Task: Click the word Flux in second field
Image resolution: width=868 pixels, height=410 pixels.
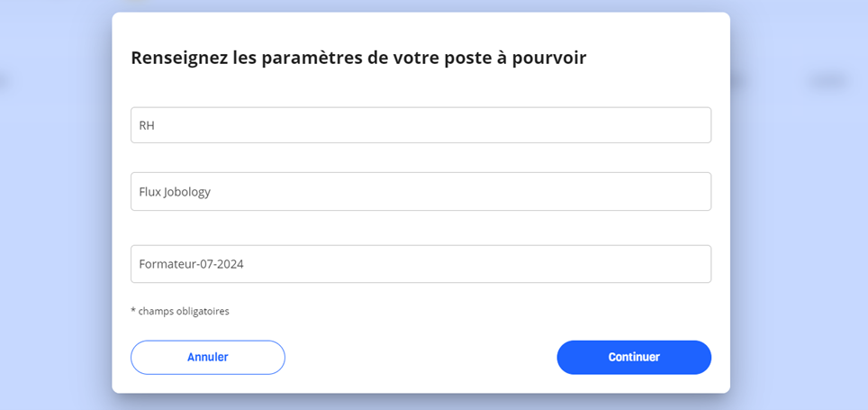Action: click(x=149, y=192)
